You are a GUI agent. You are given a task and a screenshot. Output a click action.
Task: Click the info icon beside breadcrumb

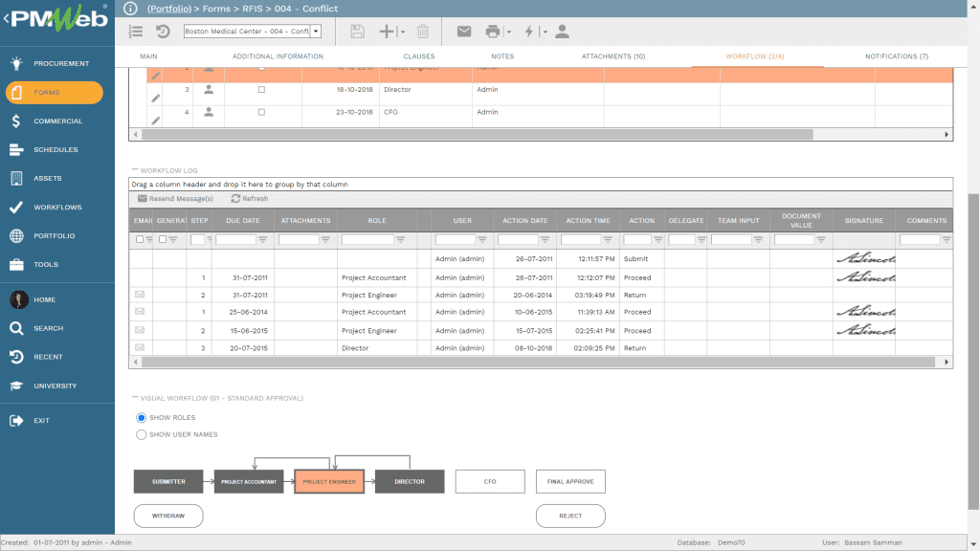[130, 8]
